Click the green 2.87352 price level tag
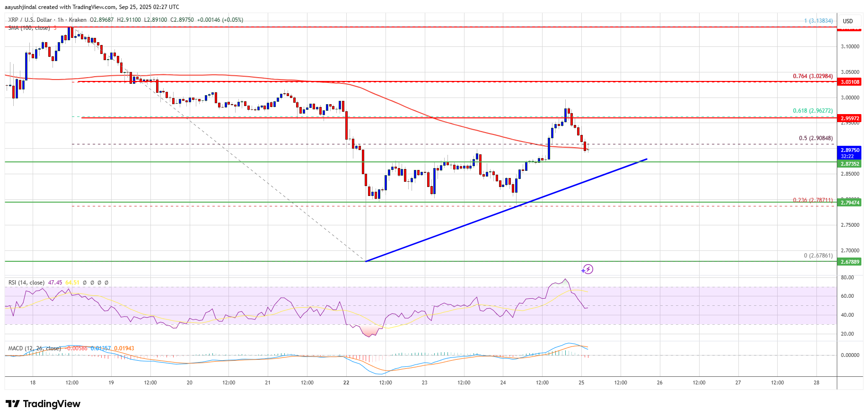The width and height of the screenshot is (868, 418). point(850,164)
